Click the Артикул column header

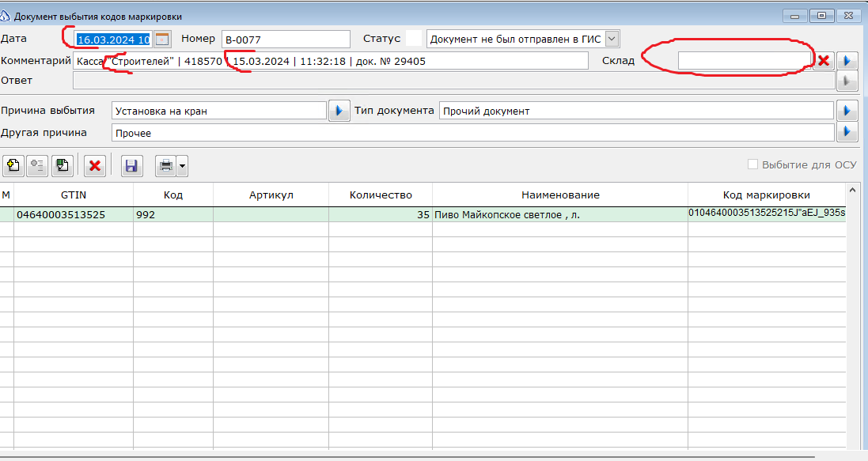tap(271, 195)
